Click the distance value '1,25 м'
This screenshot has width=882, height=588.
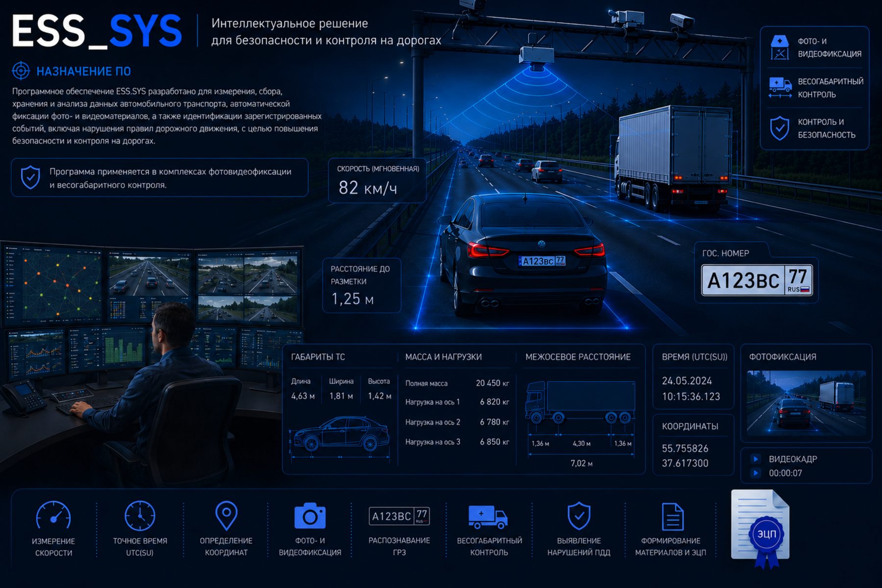point(352,298)
